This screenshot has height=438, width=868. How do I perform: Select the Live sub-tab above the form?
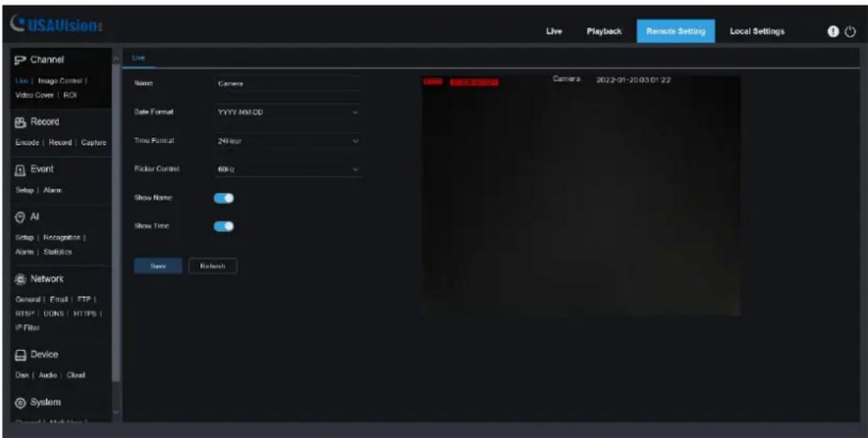coord(138,58)
